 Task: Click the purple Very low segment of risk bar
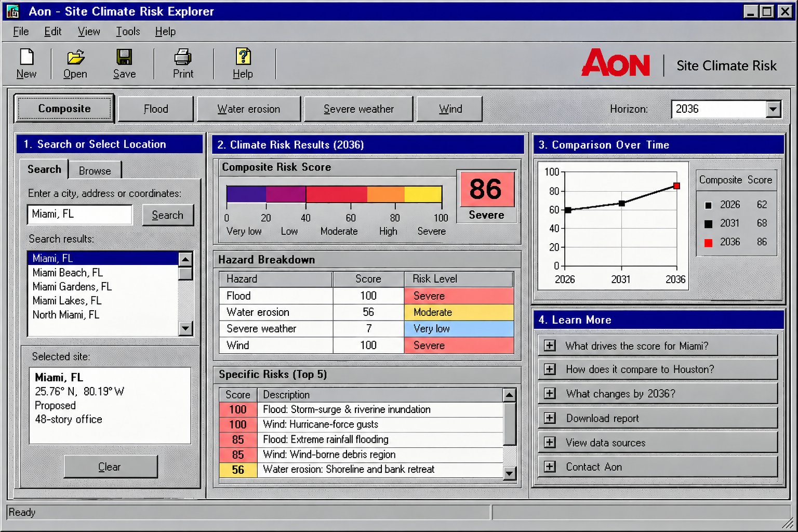(246, 194)
